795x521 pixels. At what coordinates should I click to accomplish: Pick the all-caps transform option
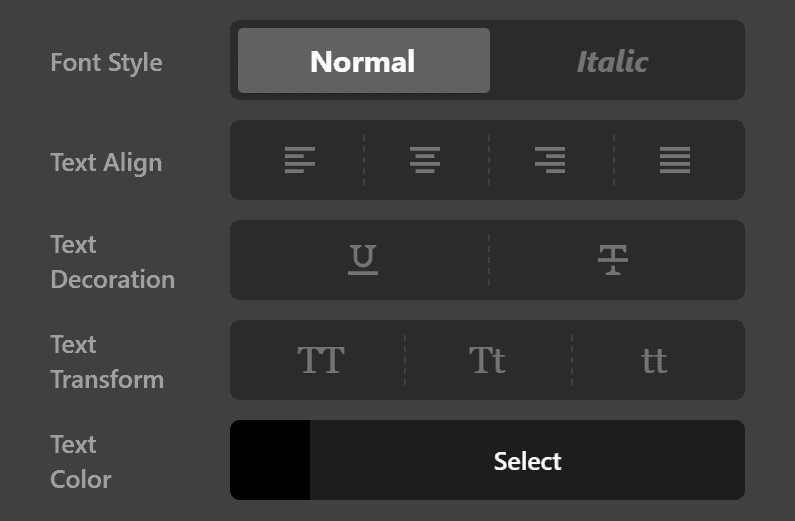[x=321, y=360]
